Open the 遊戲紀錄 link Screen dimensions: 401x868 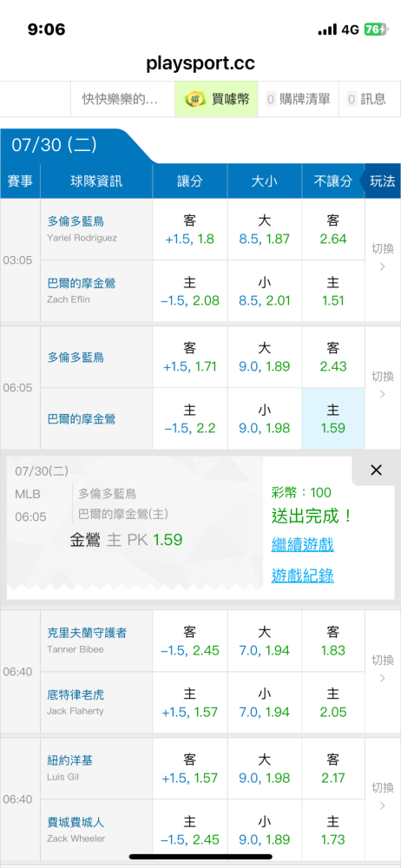[x=302, y=575]
